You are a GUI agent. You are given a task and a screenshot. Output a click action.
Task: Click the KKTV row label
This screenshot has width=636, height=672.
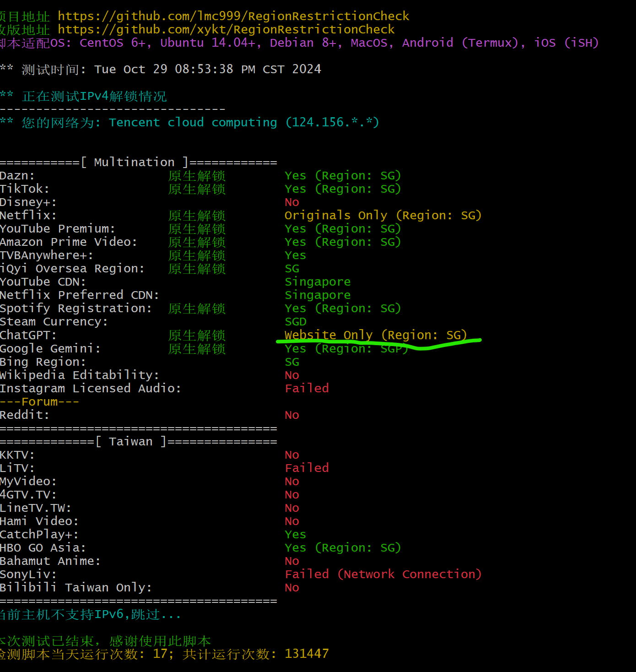click(17, 455)
